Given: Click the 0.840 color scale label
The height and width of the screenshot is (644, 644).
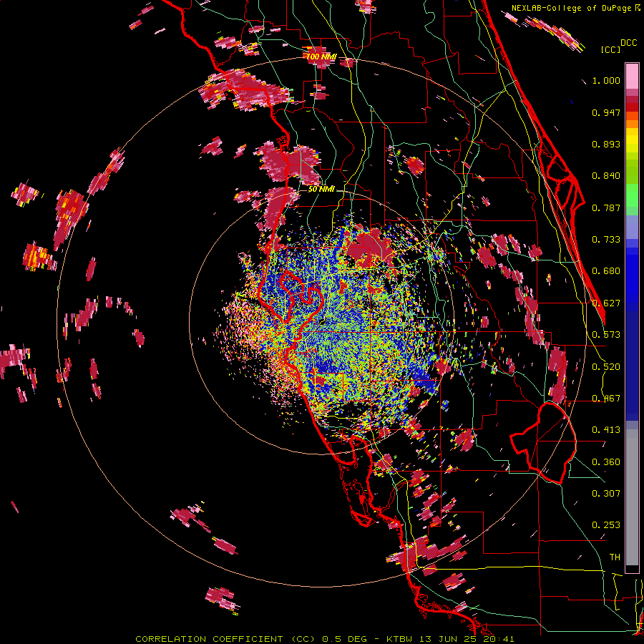Looking at the screenshot, I should [606, 176].
